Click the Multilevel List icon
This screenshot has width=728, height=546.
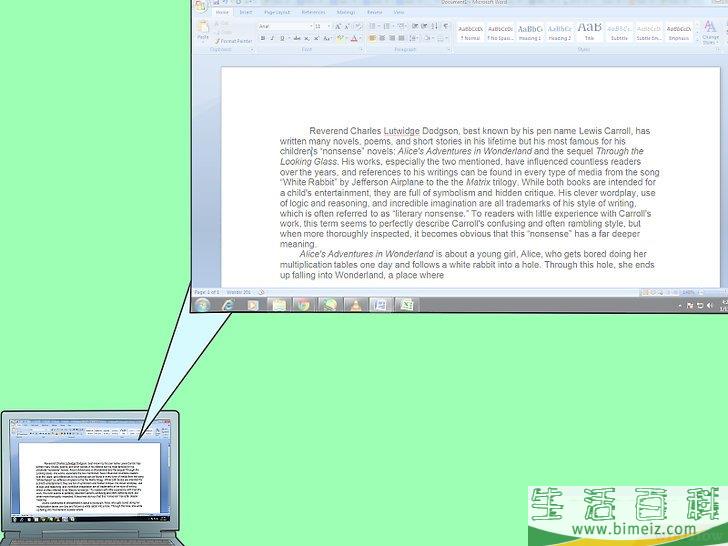pos(402,26)
